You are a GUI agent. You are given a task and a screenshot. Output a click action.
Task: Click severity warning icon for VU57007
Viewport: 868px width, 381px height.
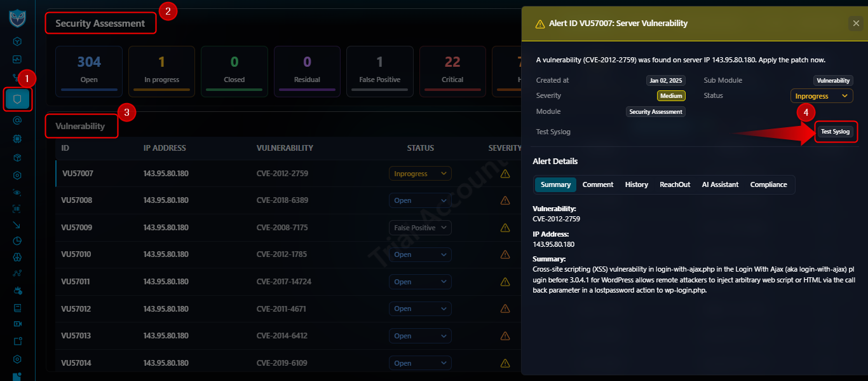pyautogui.click(x=505, y=174)
